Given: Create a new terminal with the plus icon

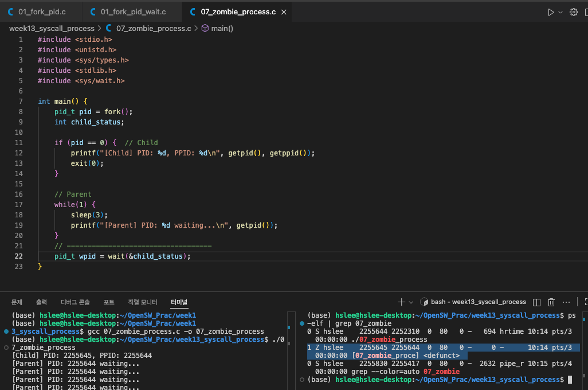Looking at the screenshot, I should point(401,302).
